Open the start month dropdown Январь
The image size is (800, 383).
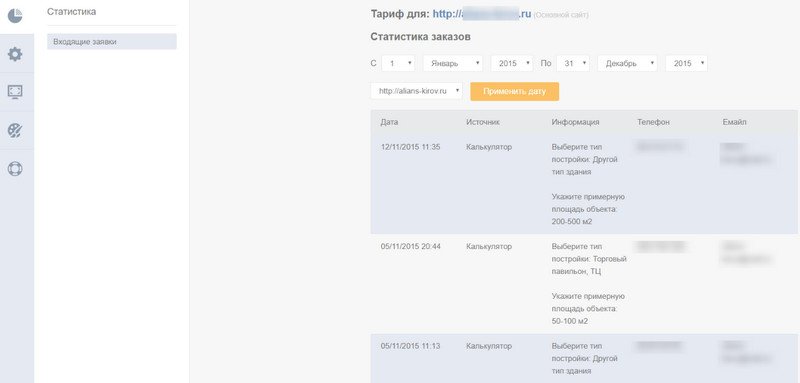[x=453, y=63]
